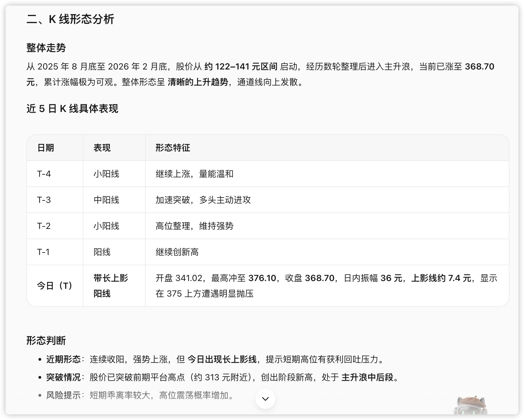Click the bold "清晰的上升趋势" phrase
The height and width of the screenshot is (420, 524).
pyautogui.click(x=198, y=82)
